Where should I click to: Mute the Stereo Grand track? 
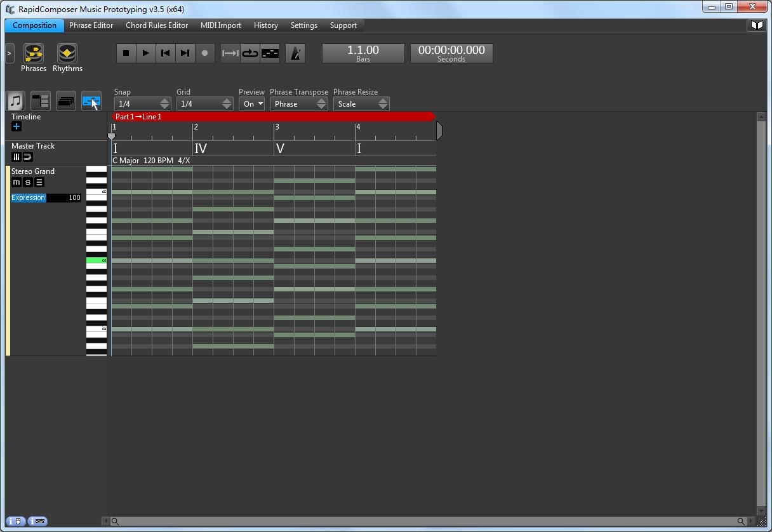point(17,182)
